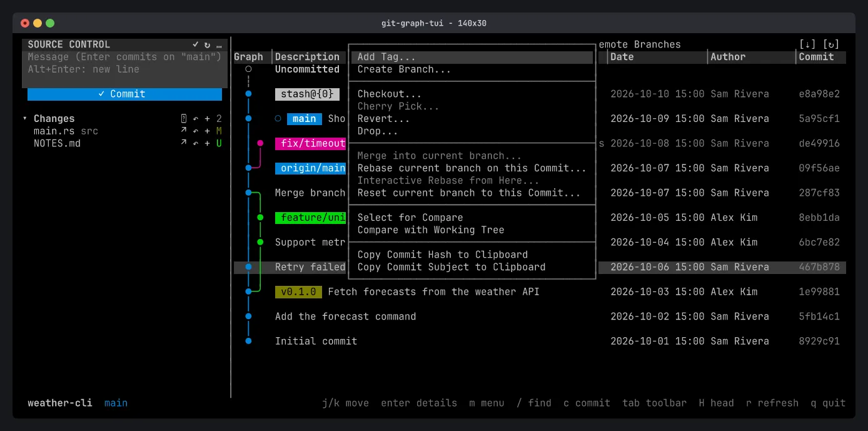
Task: Click the m menu hint in status bar
Action: 487,403
